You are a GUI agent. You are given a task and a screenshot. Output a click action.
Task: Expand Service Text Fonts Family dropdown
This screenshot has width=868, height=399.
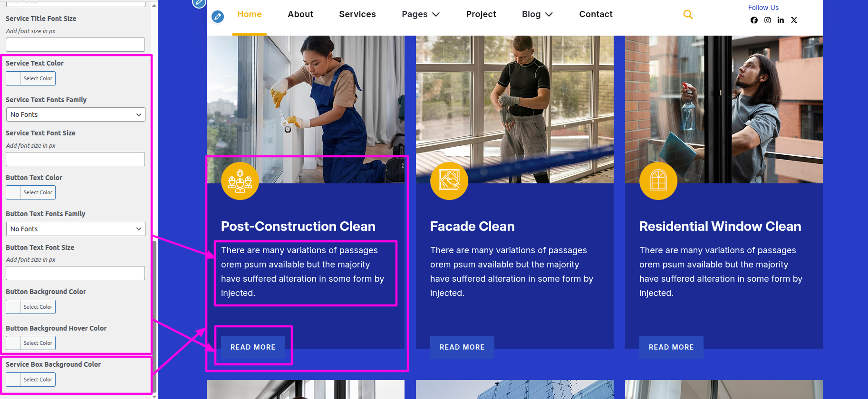point(76,114)
